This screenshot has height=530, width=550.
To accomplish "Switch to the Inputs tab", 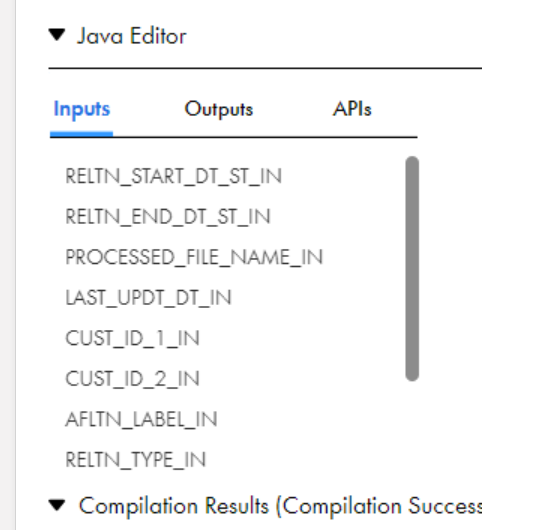I will click(81, 109).
